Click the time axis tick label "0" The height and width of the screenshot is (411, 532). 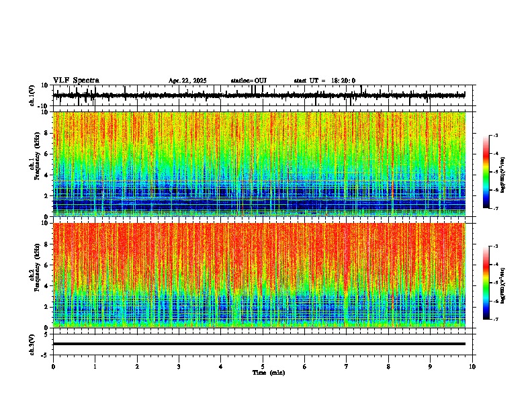(53, 367)
